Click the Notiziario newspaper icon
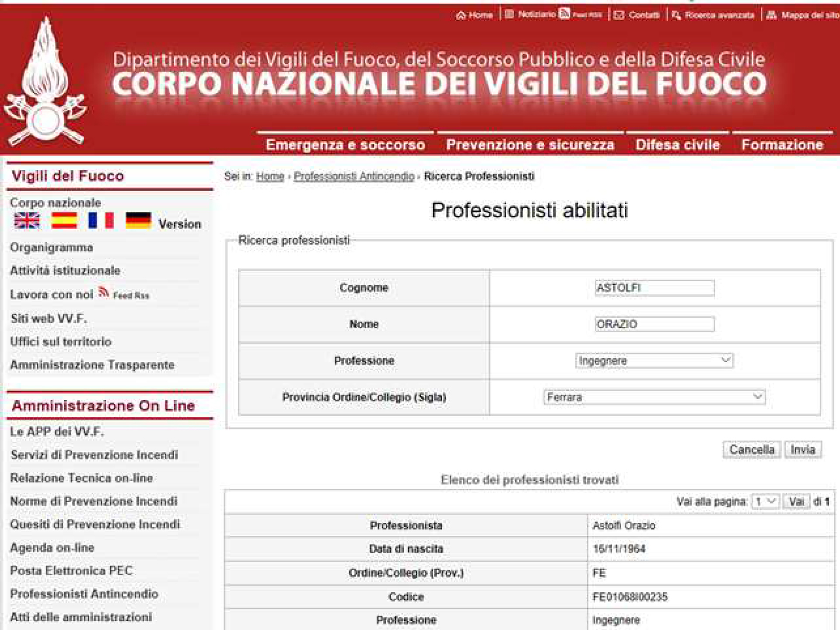The image size is (840, 630). click(509, 15)
